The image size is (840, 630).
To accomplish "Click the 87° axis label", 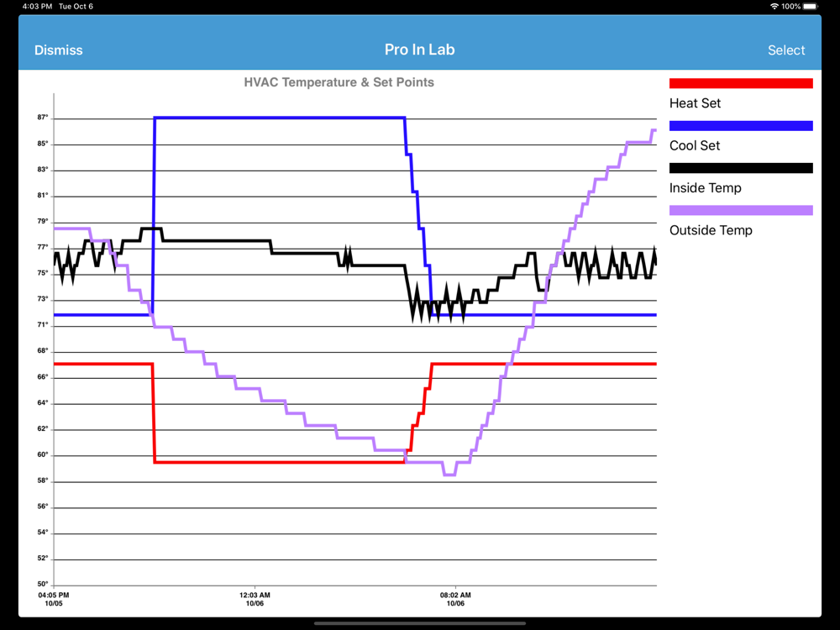I will [x=42, y=118].
